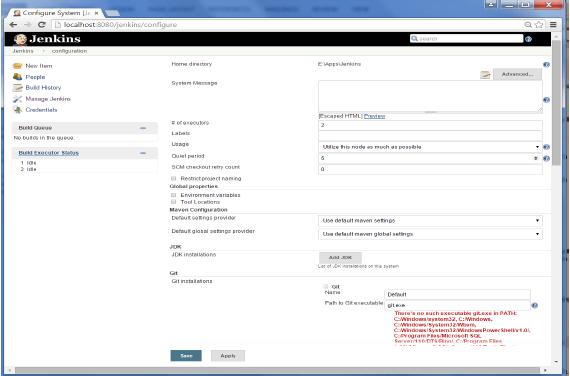Click the Manage Jenkins tools icon

coord(17,99)
